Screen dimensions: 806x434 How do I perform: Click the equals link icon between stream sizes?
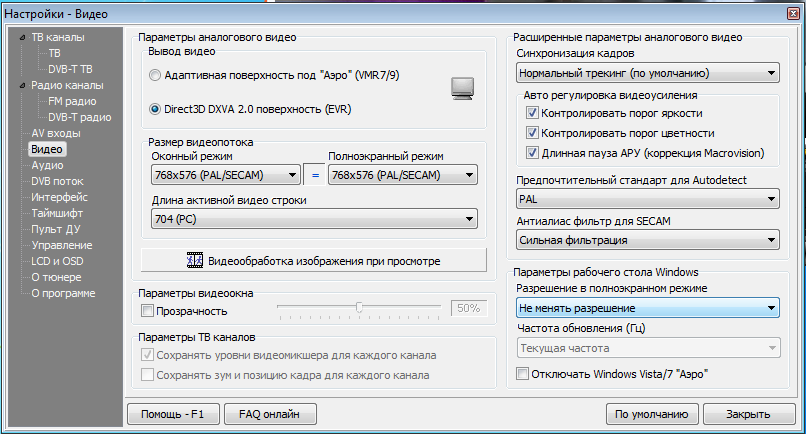314,175
